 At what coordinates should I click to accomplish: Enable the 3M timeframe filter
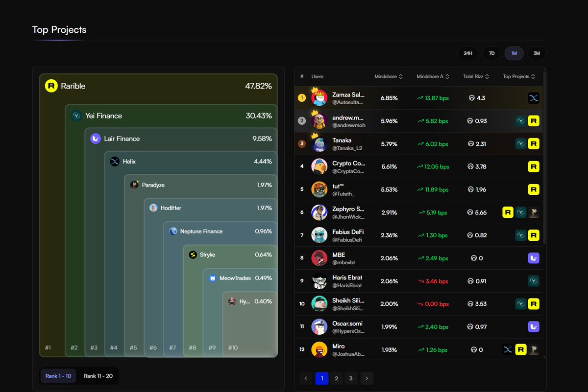coord(537,53)
